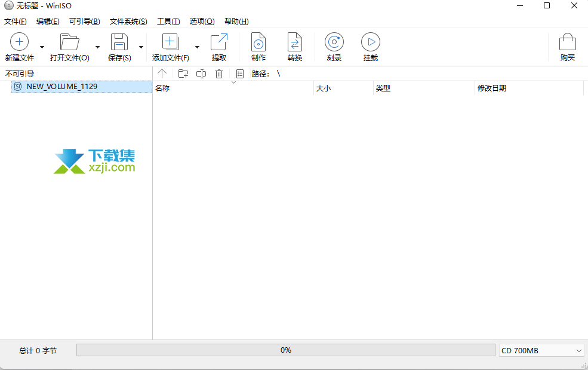Sort by the 名称 column header
This screenshot has width=588, height=370.
tap(233, 88)
